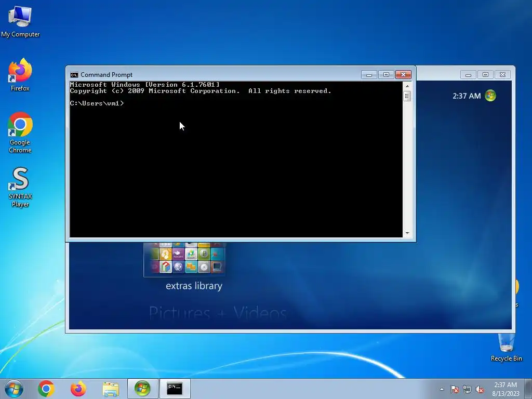532x399 pixels.
Task: Click the Media Center green logo button
Action: click(490, 96)
